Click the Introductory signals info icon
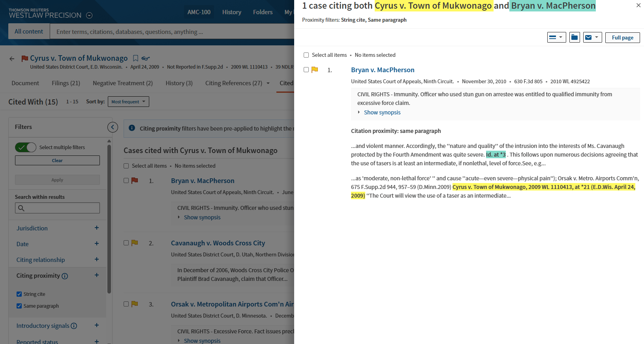 click(x=74, y=326)
